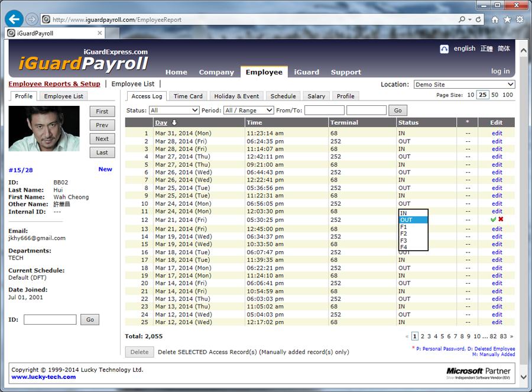Click the Delete button
532x392 pixels.
tap(140, 352)
